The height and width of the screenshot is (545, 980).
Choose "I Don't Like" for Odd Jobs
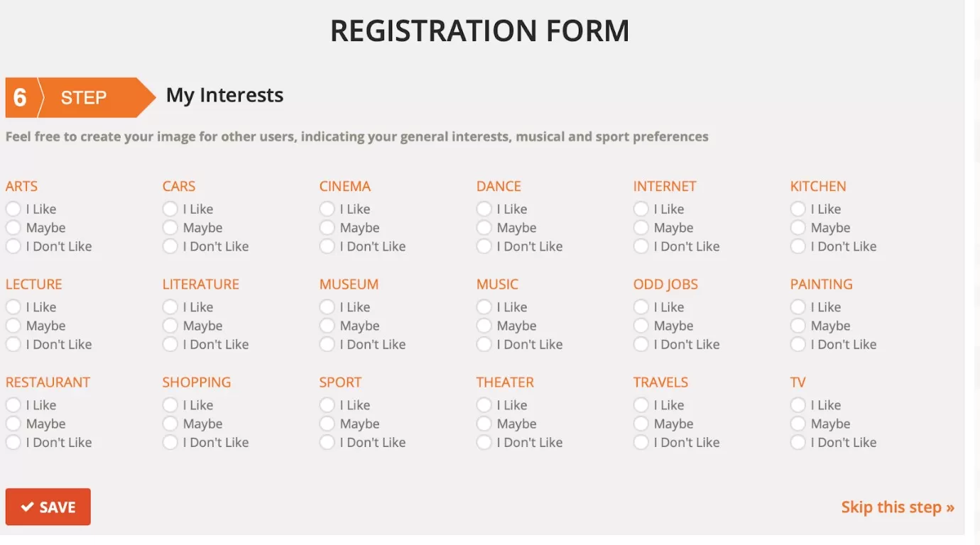641,344
